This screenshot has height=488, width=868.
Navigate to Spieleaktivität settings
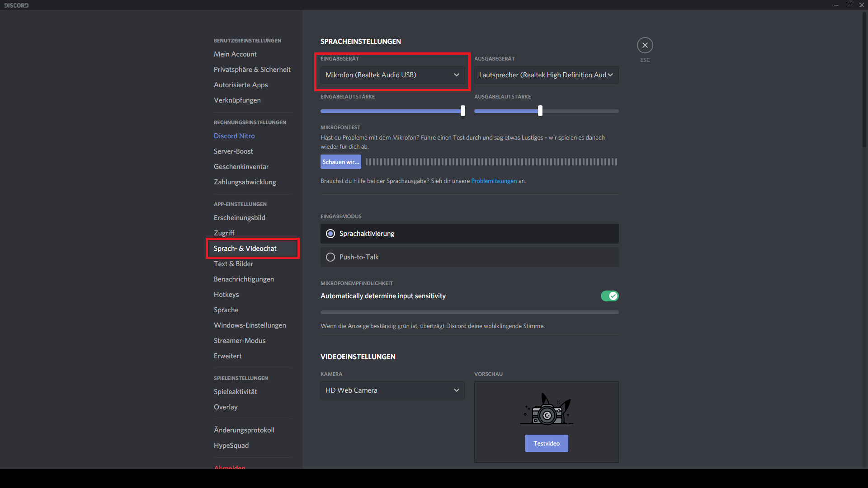(235, 391)
